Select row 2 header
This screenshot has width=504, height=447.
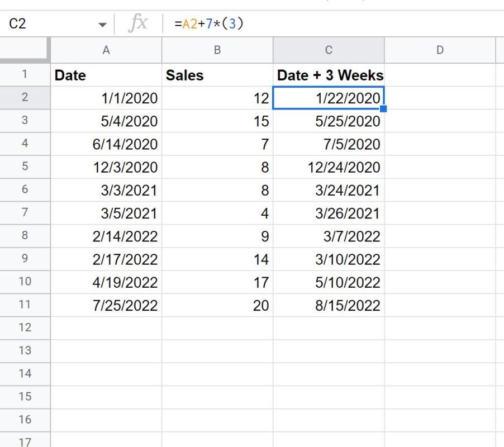(25, 98)
